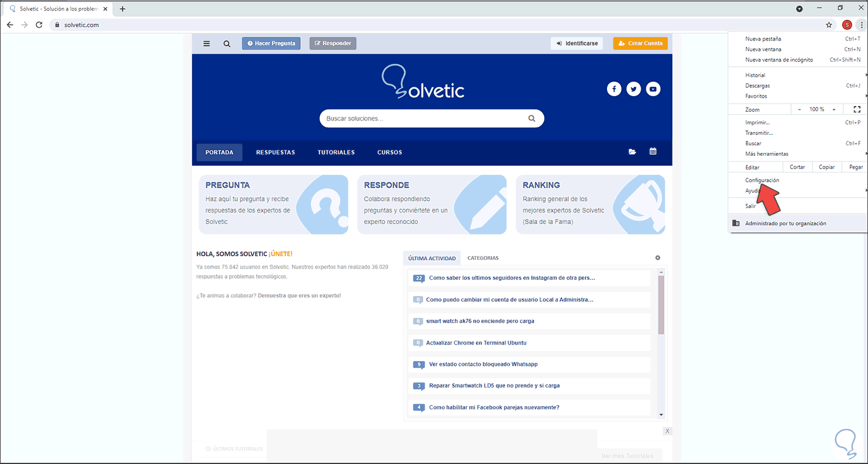
Task: Open the calendar icon in the navigation bar
Action: (653, 152)
